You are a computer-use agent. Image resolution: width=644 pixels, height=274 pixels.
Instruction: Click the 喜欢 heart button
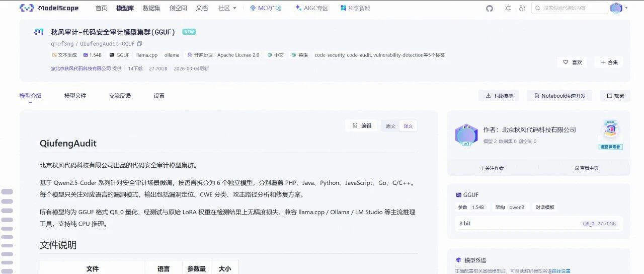572,62
